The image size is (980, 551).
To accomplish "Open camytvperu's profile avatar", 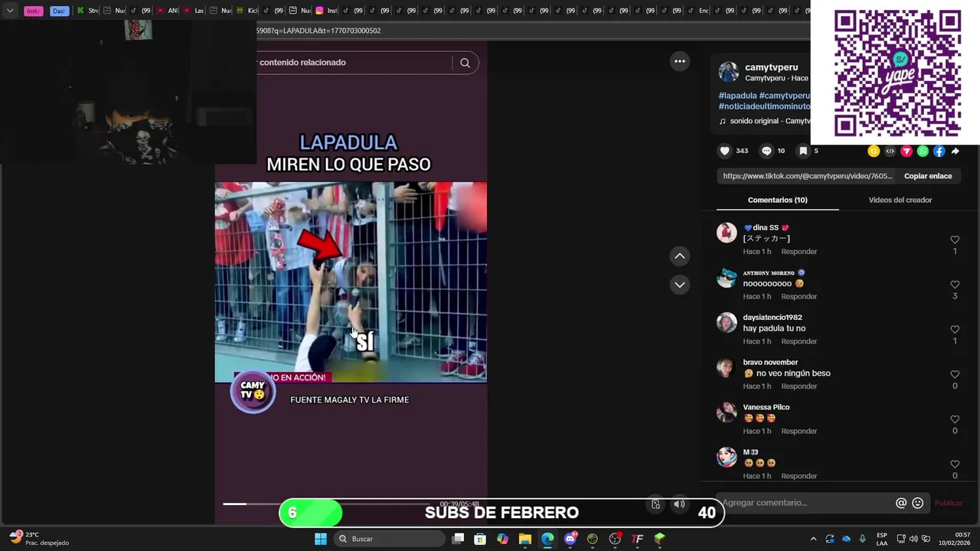I will pos(728,72).
